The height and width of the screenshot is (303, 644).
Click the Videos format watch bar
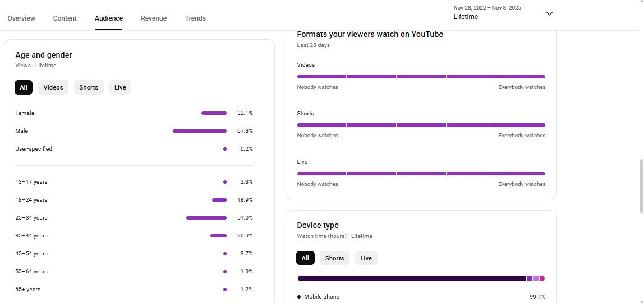(421, 77)
